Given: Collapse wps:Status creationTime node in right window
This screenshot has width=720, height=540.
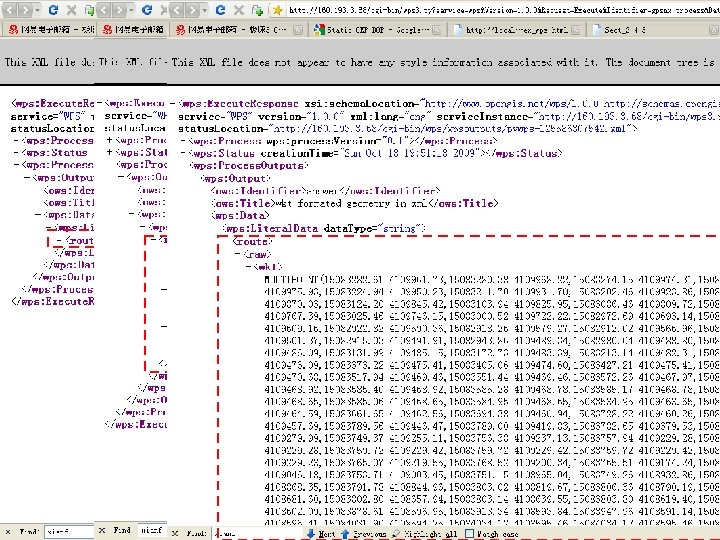Looking at the screenshot, I should 183,153.
